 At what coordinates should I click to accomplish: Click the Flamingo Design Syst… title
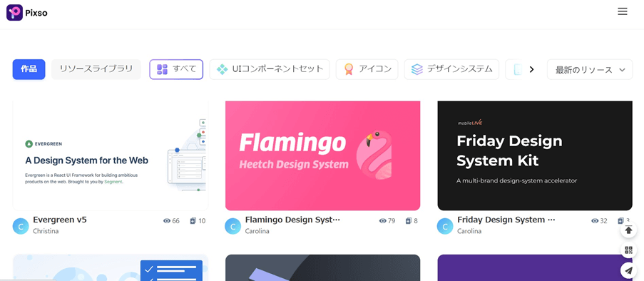[292, 220]
